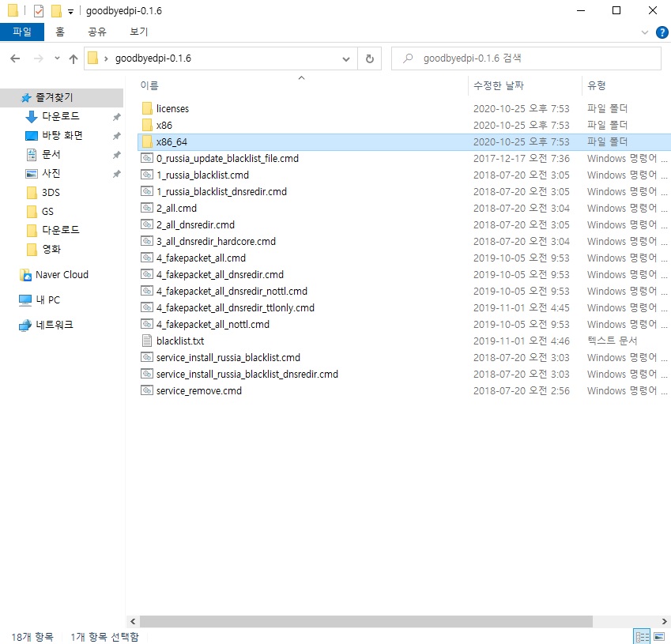Refresh the current folder view
Screen dimensions: 671x644
coord(370,58)
